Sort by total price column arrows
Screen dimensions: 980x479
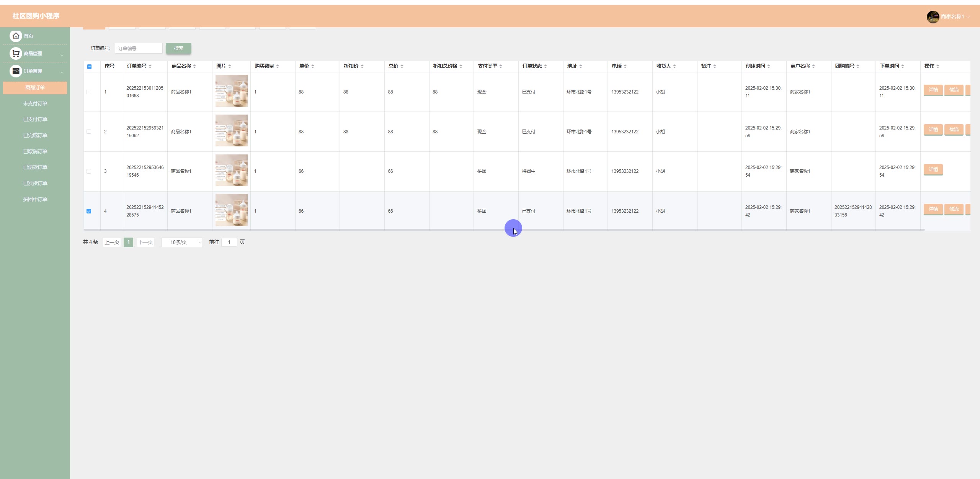[x=402, y=66]
